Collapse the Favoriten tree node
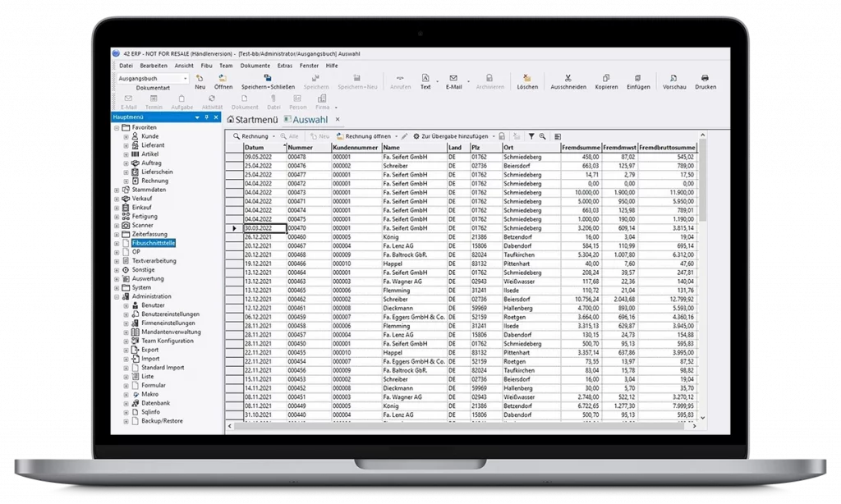Viewport: 841px width, 504px height. (x=117, y=127)
